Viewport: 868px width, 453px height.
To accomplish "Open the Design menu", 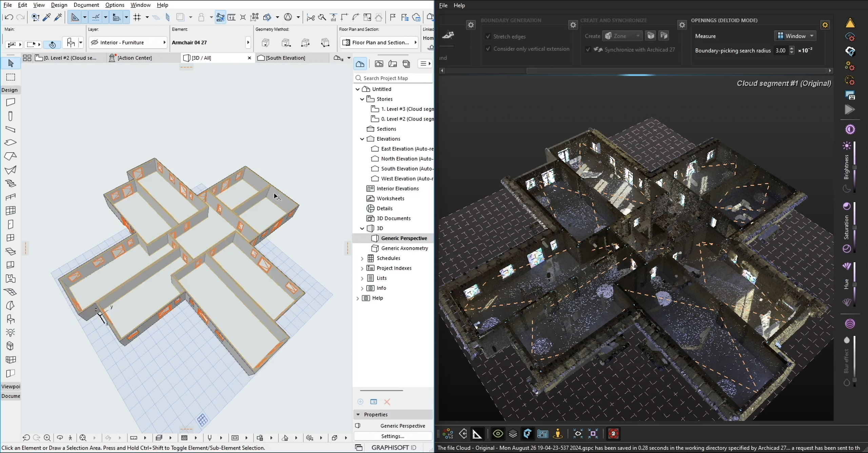I will pyautogui.click(x=59, y=5).
